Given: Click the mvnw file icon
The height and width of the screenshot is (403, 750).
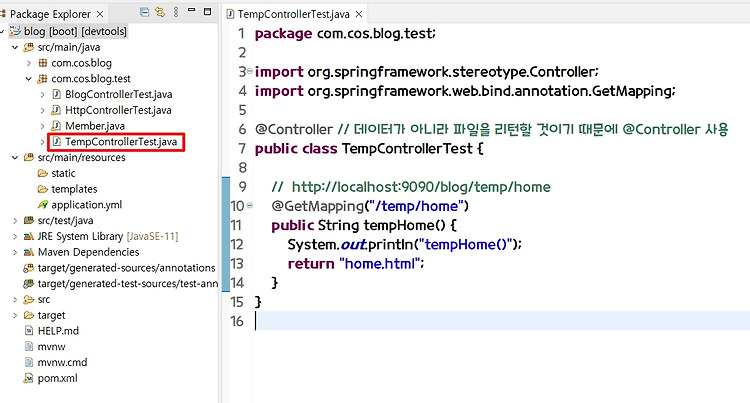Looking at the screenshot, I should click(29, 347).
